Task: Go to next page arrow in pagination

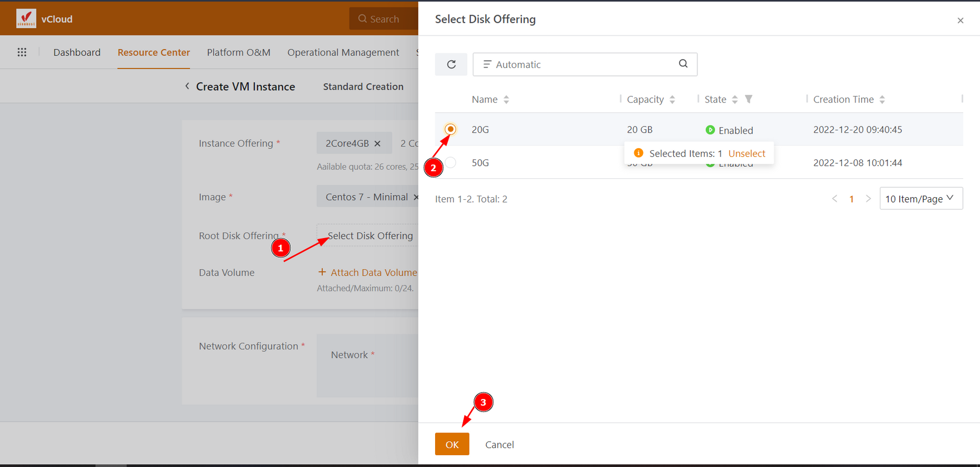Action: point(868,199)
